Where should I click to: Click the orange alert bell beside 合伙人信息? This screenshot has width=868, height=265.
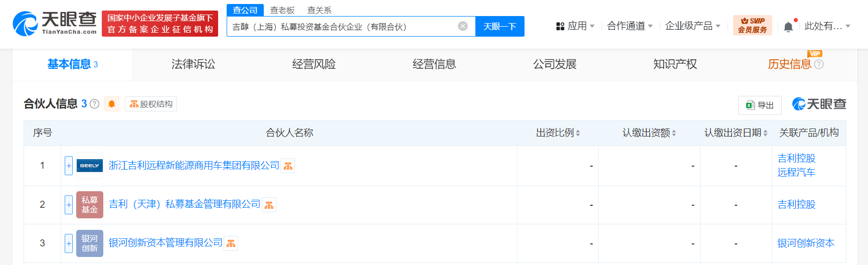(x=112, y=104)
